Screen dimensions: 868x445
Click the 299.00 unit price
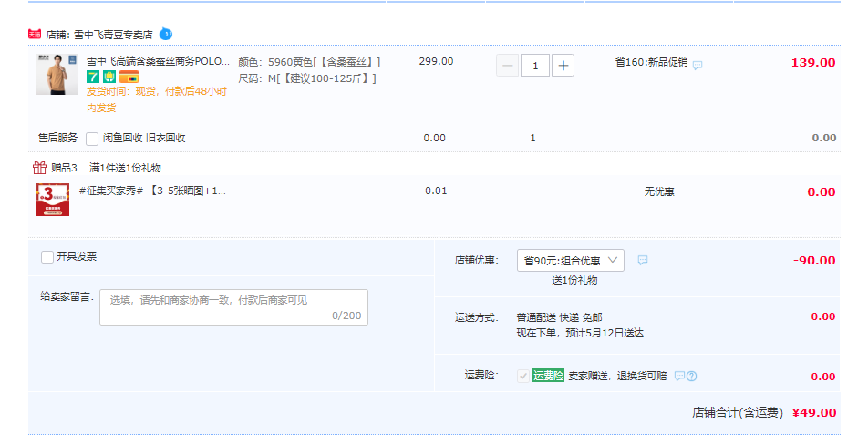[436, 61]
